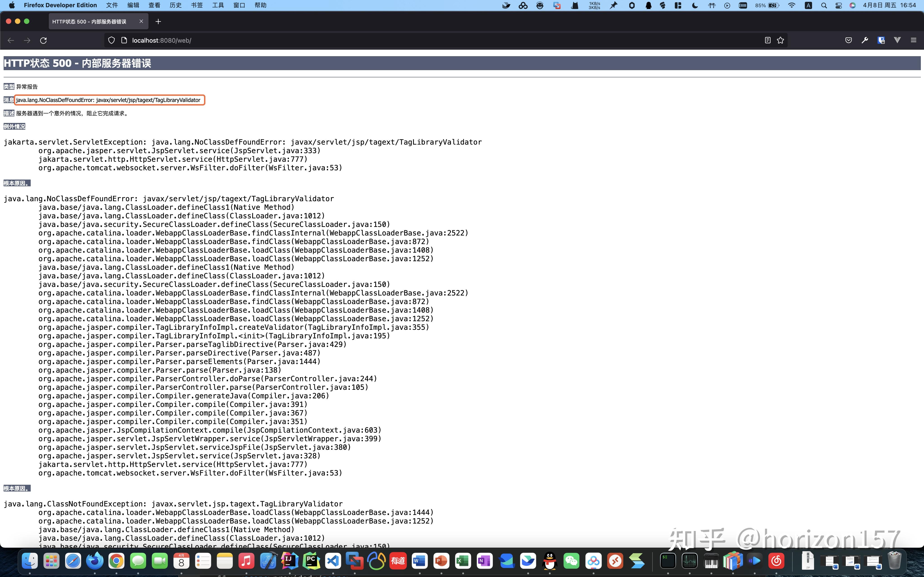Click the pin icon in the menu bar
Screen dimensions: 924x577
tap(613, 5)
